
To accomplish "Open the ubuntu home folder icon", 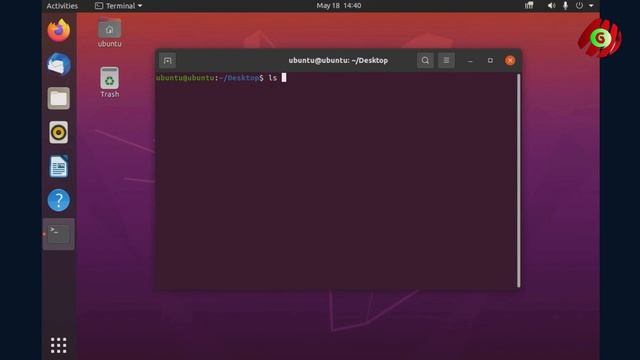I will (109, 33).
